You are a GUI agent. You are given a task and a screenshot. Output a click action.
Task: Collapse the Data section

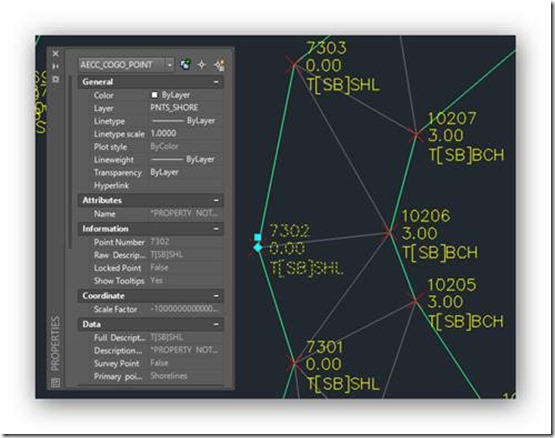click(x=216, y=324)
